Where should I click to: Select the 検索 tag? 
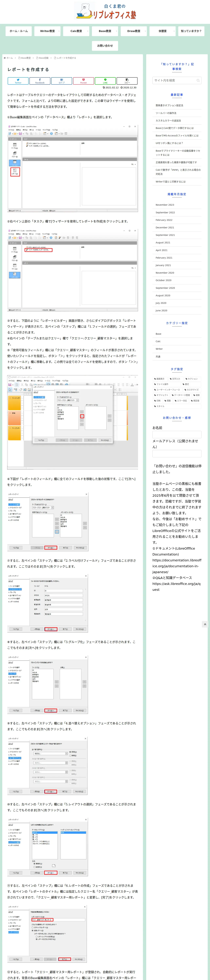click(196, 395)
